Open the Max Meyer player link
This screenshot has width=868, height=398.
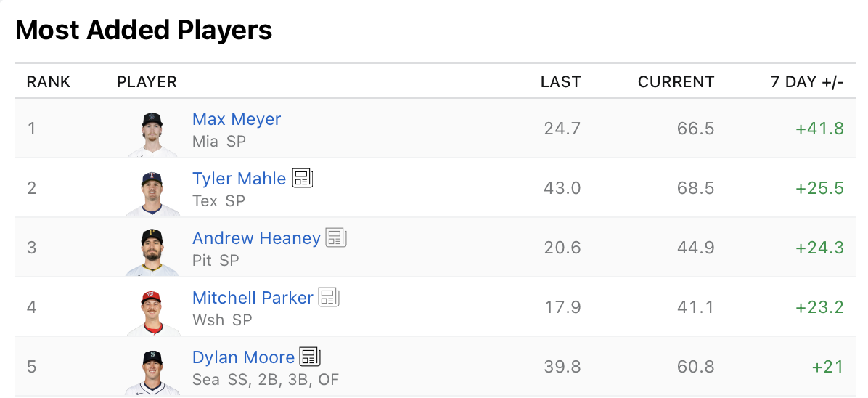click(x=237, y=119)
